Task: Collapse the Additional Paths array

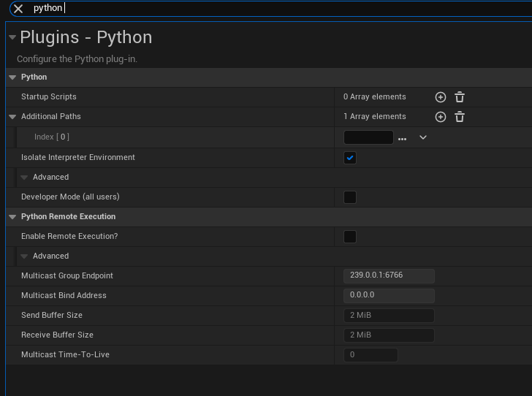Action: [12, 117]
